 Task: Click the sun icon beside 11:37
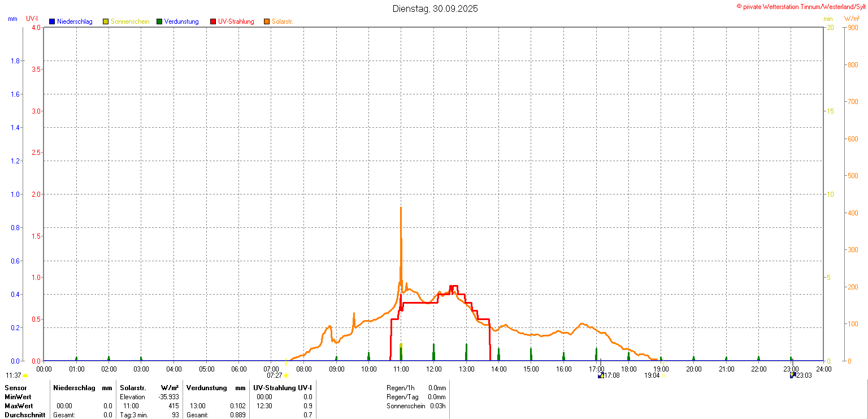(25, 375)
